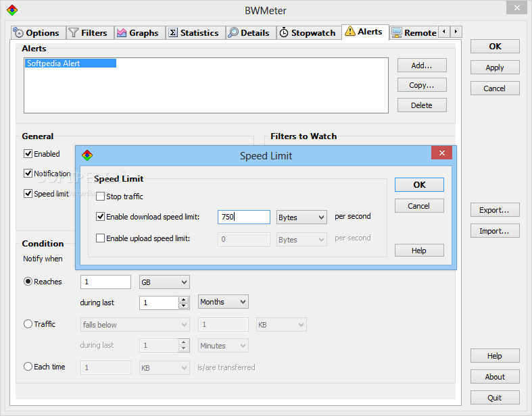
Task: Toggle the Enabled checkbox
Action: (28, 154)
